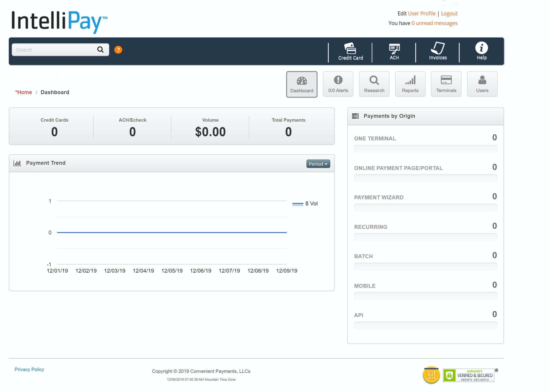The image size is (550, 392).
Task: Open the Invoices section
Action: click(x=438, y=52)
